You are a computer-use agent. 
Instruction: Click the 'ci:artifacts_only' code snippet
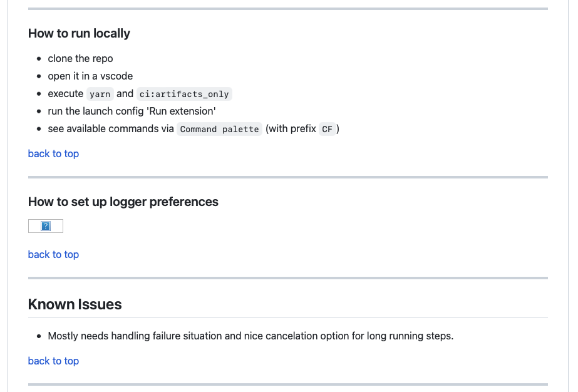[x=184, y=94]
